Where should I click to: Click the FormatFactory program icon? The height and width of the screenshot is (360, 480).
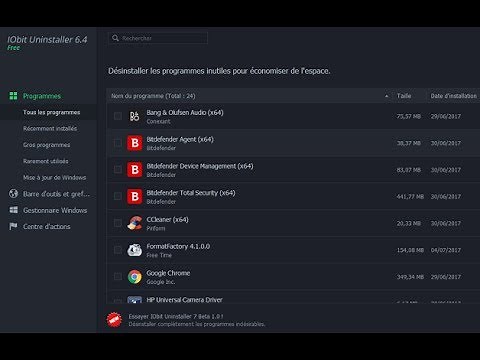(135, 250)
